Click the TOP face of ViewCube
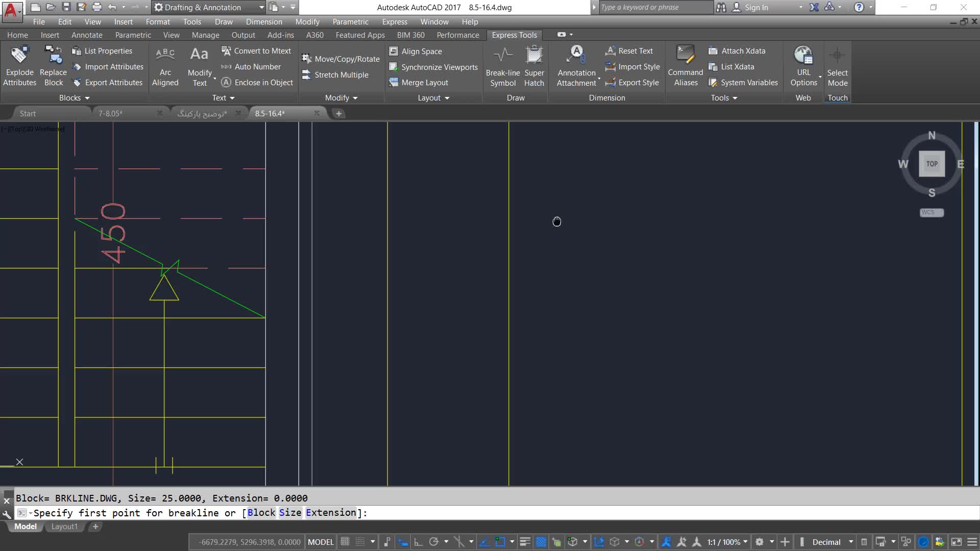Viewport: 980px width, 551px height. [x=932, y=164]
